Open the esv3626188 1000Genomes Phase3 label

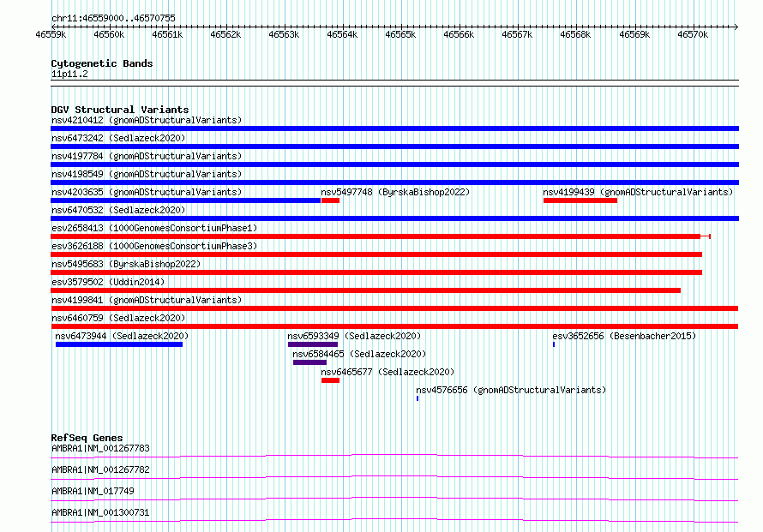pos(154,246)
